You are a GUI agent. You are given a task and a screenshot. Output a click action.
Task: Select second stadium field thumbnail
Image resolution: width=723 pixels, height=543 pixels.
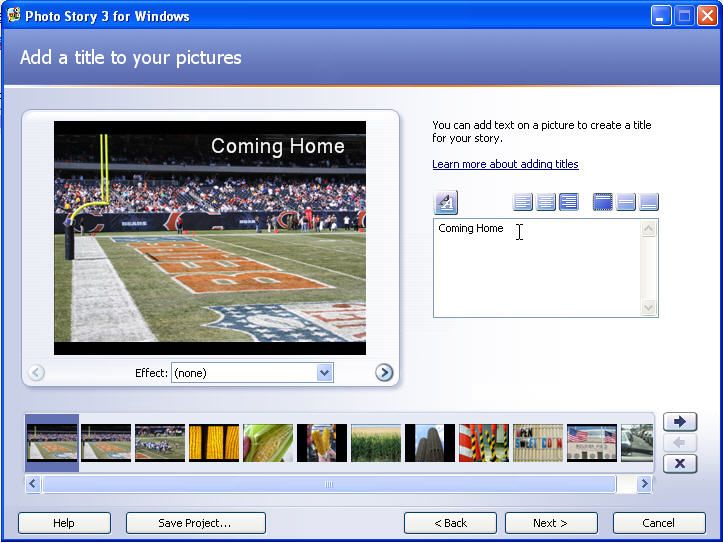tap(106, 443)
